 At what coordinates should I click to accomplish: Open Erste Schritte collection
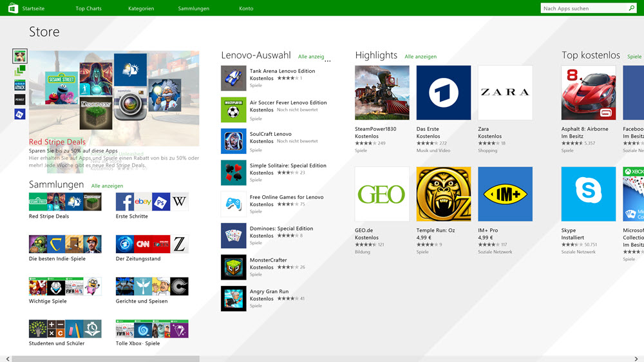pyautogui.click(x=152, y=206)
